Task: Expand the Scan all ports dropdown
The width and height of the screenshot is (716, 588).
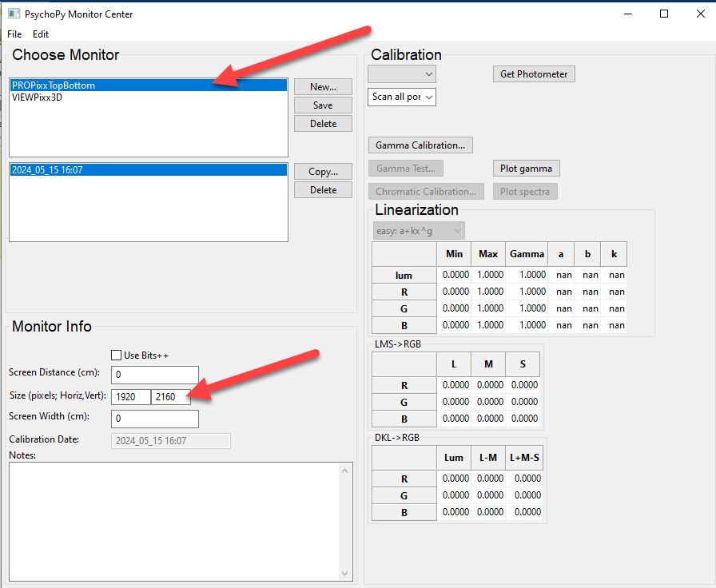Action: (x=402, y=97)
